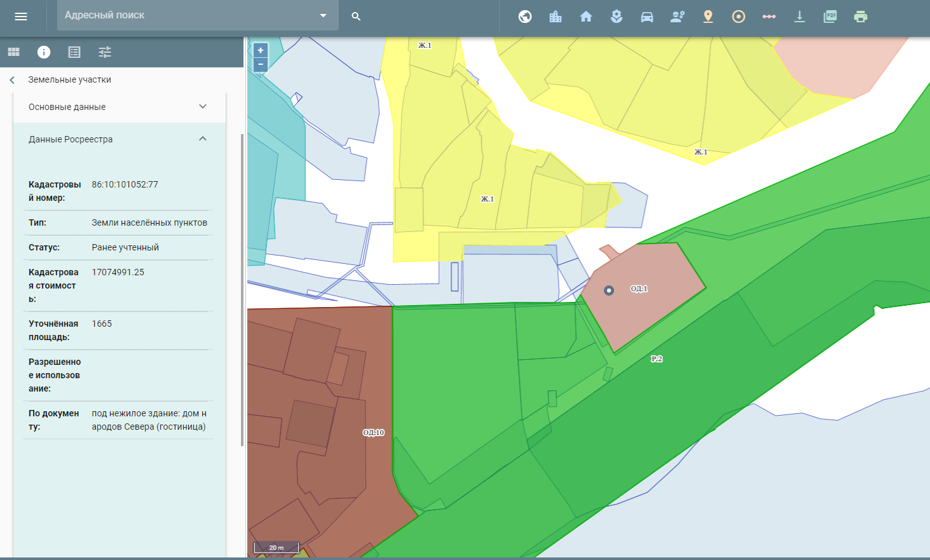Select the house icon in toolbar
The image size is (930, 560).
586,17
